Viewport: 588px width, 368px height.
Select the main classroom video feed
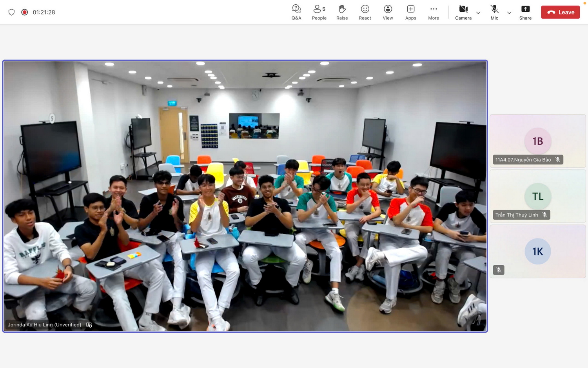(245, 196)
